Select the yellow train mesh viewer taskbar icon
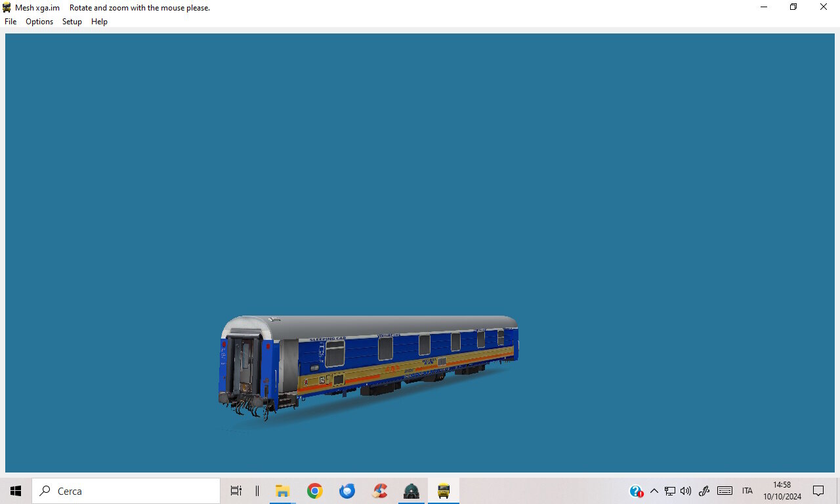Viewport: 840px width, 504px height. pos(444,491)
